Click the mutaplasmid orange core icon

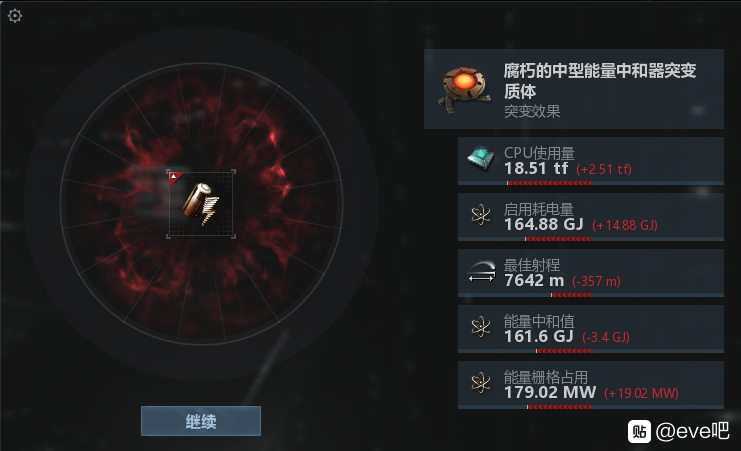click(465, 89)
